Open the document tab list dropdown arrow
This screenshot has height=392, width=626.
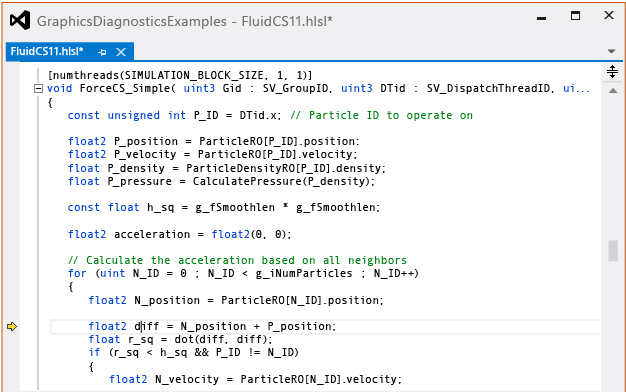[x=611, y=51]
